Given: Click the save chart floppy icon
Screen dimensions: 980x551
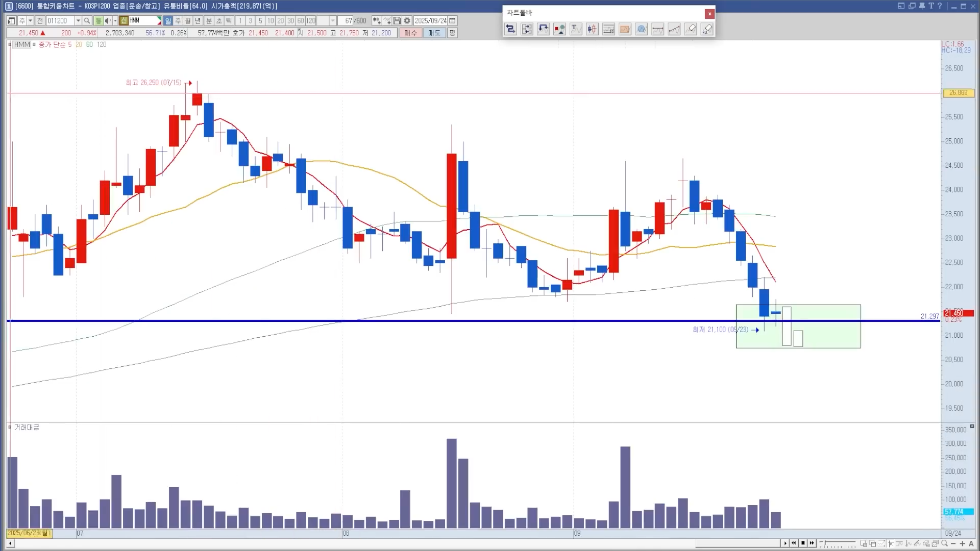Looking at the screenshot, I should 397,20.
